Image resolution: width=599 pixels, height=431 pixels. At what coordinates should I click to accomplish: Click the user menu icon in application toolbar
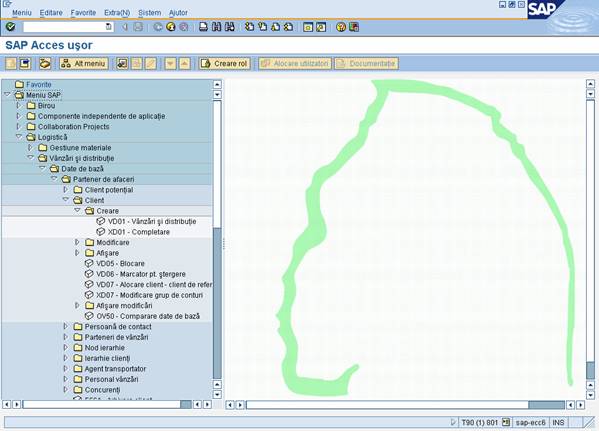point(11,63)
